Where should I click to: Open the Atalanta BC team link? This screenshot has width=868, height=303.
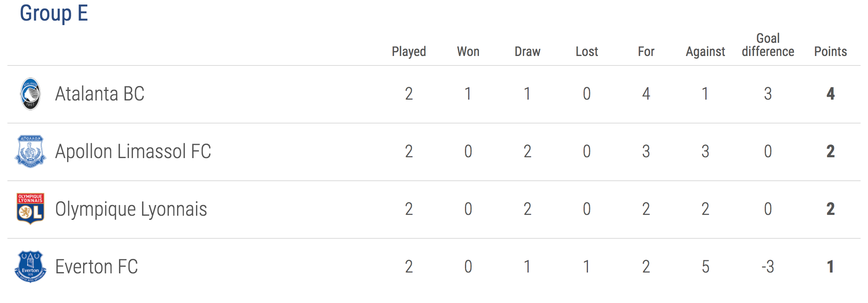click(100, 94)
